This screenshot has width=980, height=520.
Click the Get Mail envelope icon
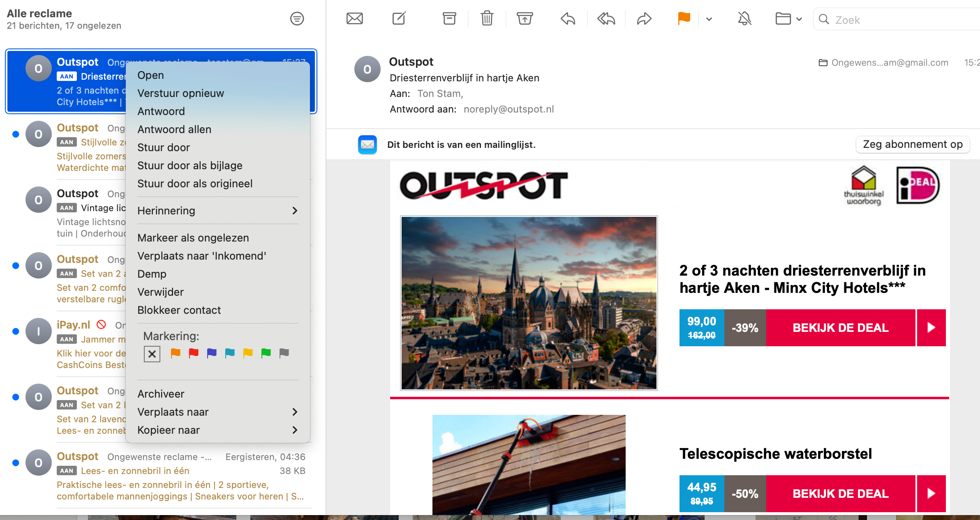pos(354,18)
